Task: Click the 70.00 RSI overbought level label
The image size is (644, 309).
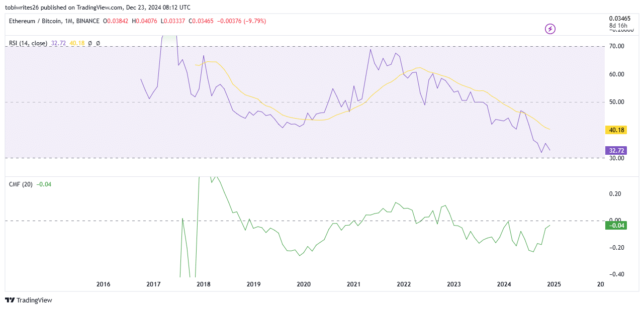Action: coord(616,45)
